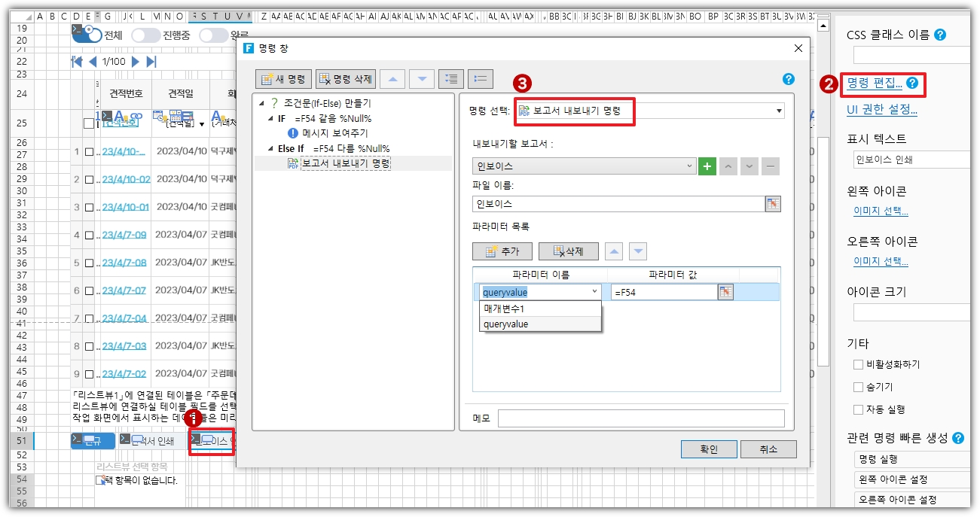Viewport: 980px width, 517px height.
Task: Expand the 내보내기할 보고서 combo box
Action: (x=691, y=166)
